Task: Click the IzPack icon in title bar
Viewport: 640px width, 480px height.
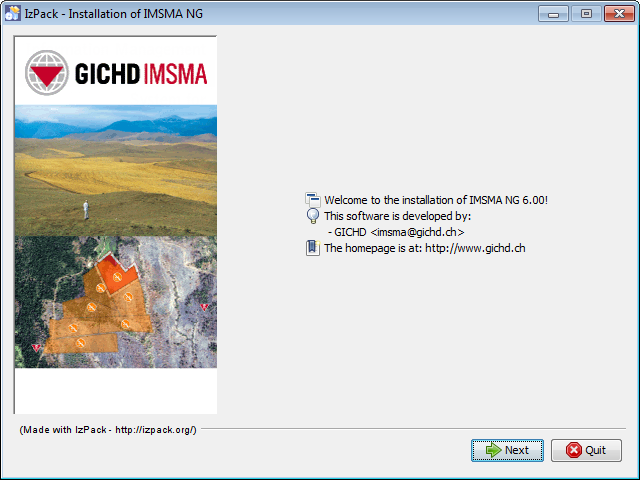Action: pos(12,13)
